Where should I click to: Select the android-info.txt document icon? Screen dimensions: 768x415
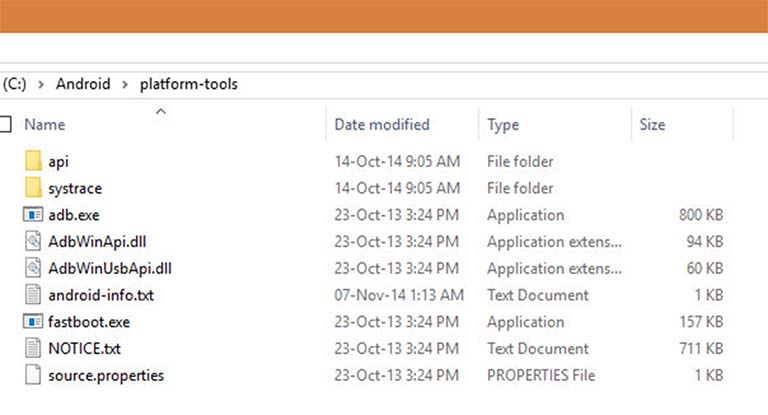point(33,295)
